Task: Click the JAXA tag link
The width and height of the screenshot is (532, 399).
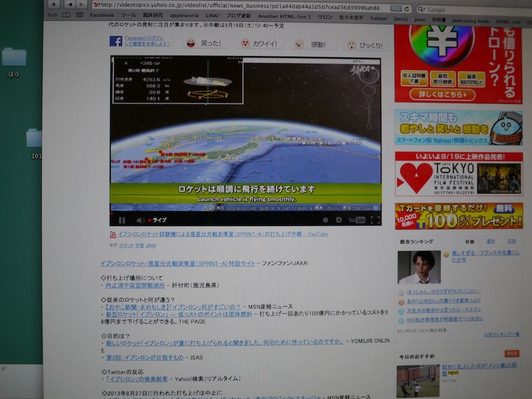Action: [151, 245]
